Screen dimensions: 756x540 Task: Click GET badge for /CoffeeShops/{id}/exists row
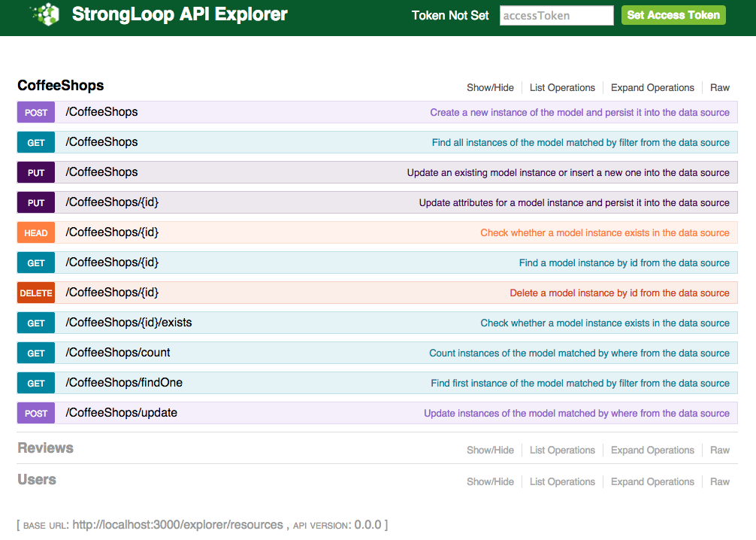[36, 323]
